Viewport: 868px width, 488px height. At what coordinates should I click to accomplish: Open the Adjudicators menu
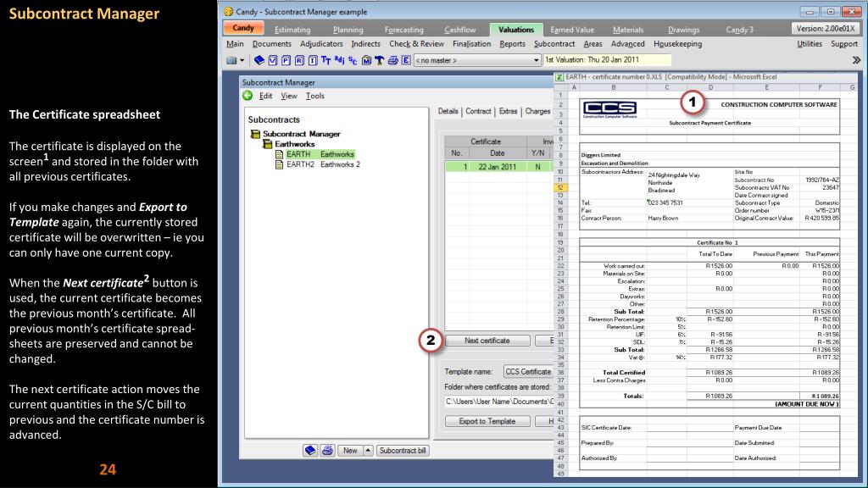pyautogui.click(x=321, y=44)
